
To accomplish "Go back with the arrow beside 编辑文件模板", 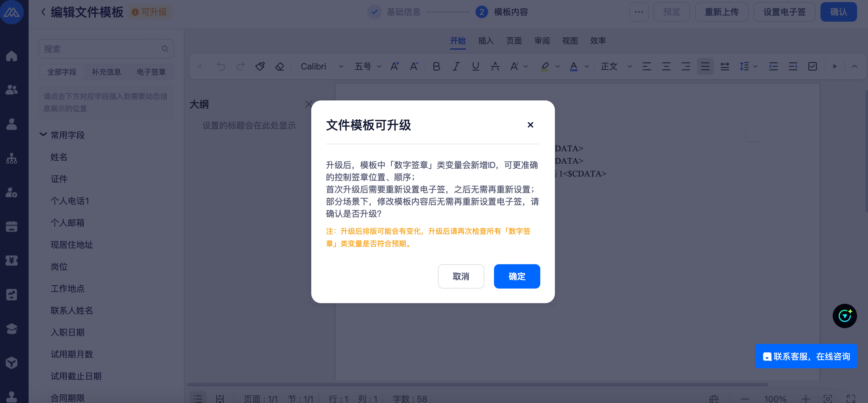I will click(x=43, y=12).
